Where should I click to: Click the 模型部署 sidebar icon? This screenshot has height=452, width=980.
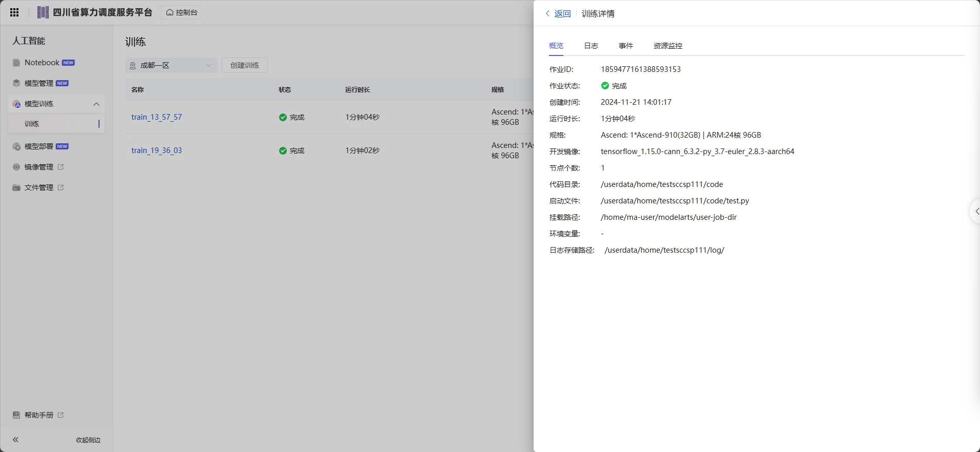[16, 146]
